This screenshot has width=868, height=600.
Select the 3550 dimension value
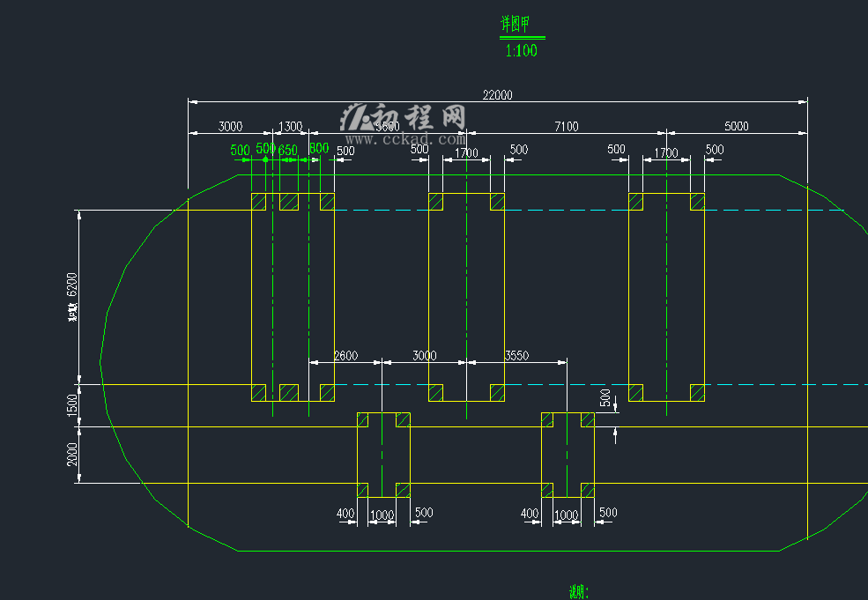click(x=517, y=355)
